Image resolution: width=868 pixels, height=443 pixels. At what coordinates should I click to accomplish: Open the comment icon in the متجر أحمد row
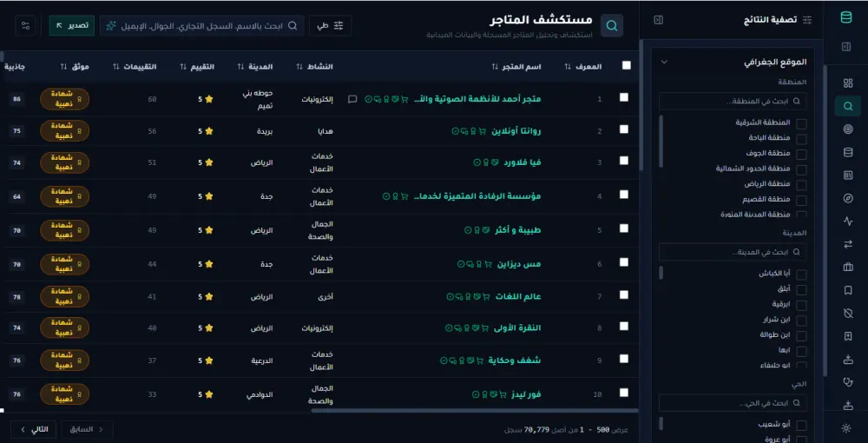click(x=352, y=99)
